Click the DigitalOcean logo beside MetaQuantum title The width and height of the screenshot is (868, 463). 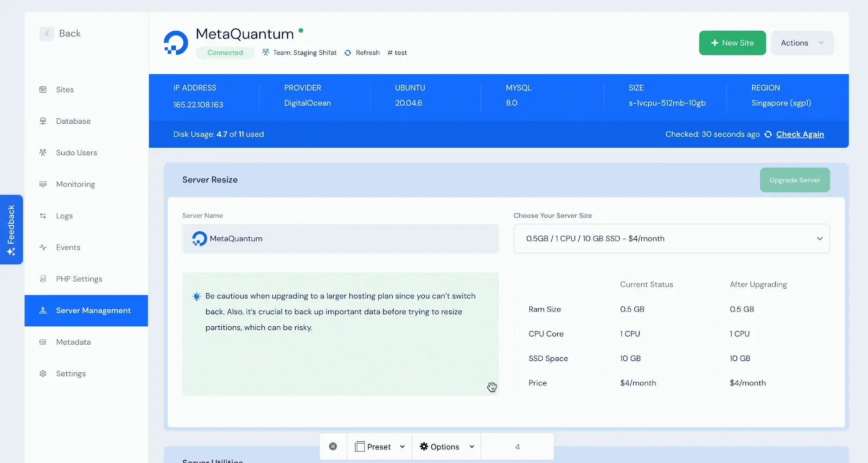tap(176, 43)
